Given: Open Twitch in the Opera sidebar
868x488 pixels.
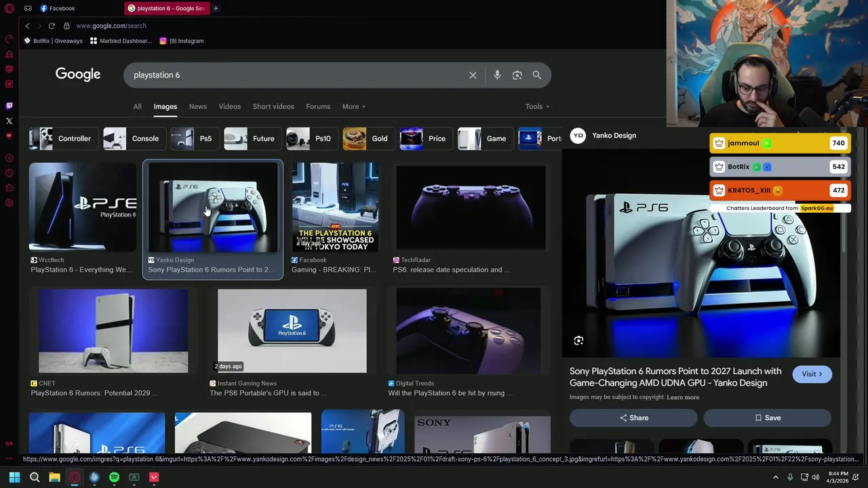Looking at the screenshot, I should click(x=9, y=106).
